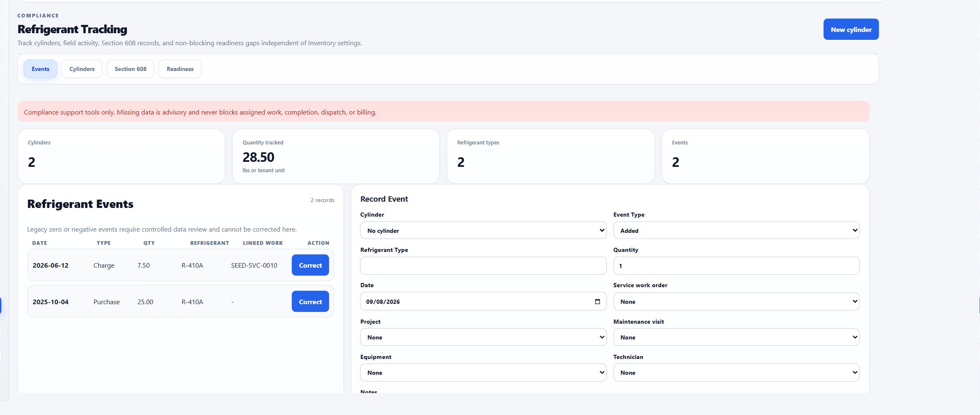Go to the Section 608 tab
The height and width of the screenshot is (415, 980).
click(130, 69)
